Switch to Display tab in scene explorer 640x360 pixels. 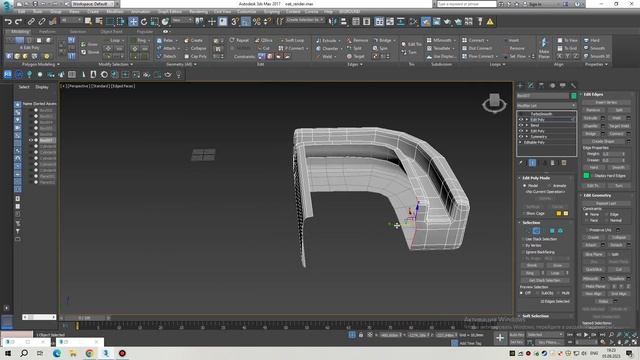42,87
